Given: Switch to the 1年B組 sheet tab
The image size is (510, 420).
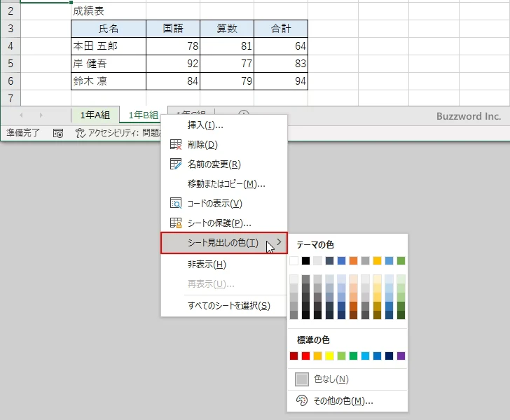Looking at the screenshot, I should (x=144, y=115).
